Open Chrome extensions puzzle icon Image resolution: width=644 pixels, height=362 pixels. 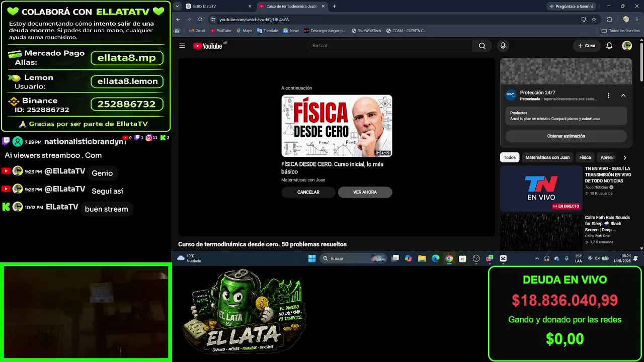tap(610, 19)
